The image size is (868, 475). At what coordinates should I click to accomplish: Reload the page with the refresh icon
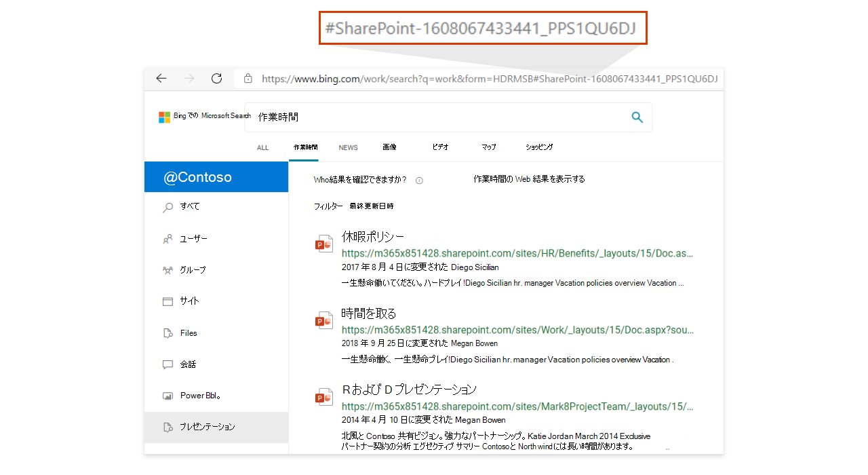click(x=216, y=78)
